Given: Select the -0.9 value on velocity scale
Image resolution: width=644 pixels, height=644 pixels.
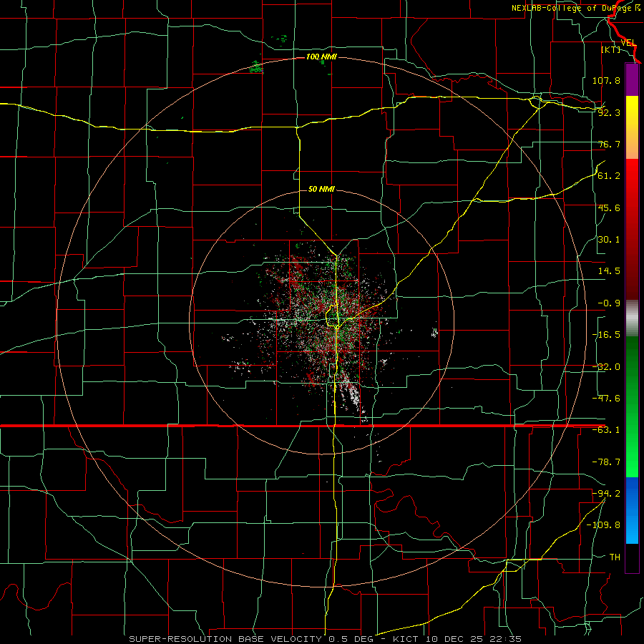Looking at the screenshot, I should [609, 303].
